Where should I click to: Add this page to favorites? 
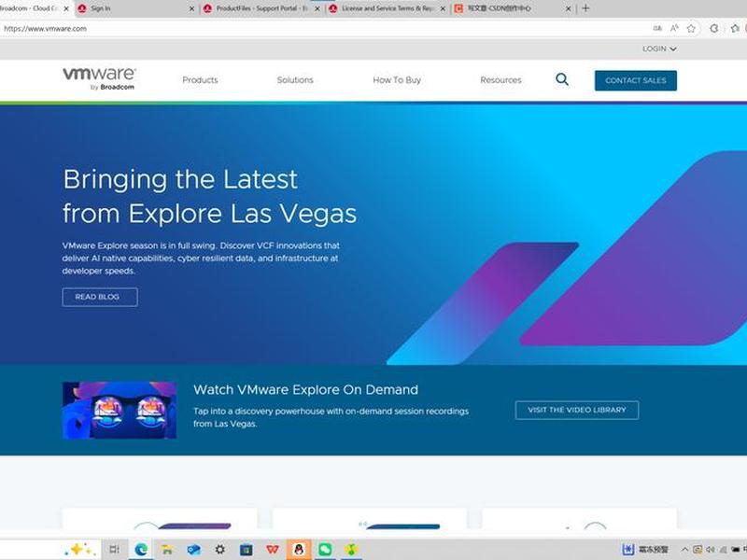tap(691, 29)
